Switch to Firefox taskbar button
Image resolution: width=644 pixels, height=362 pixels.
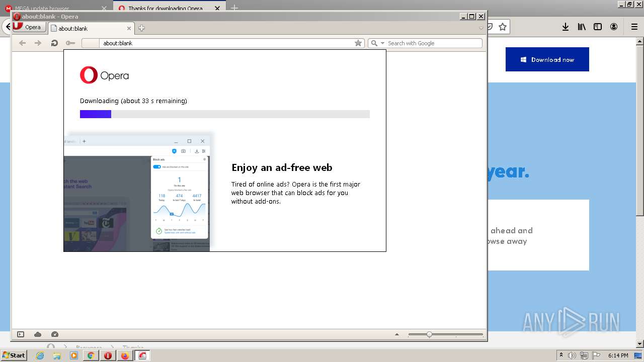coord(125,355)
